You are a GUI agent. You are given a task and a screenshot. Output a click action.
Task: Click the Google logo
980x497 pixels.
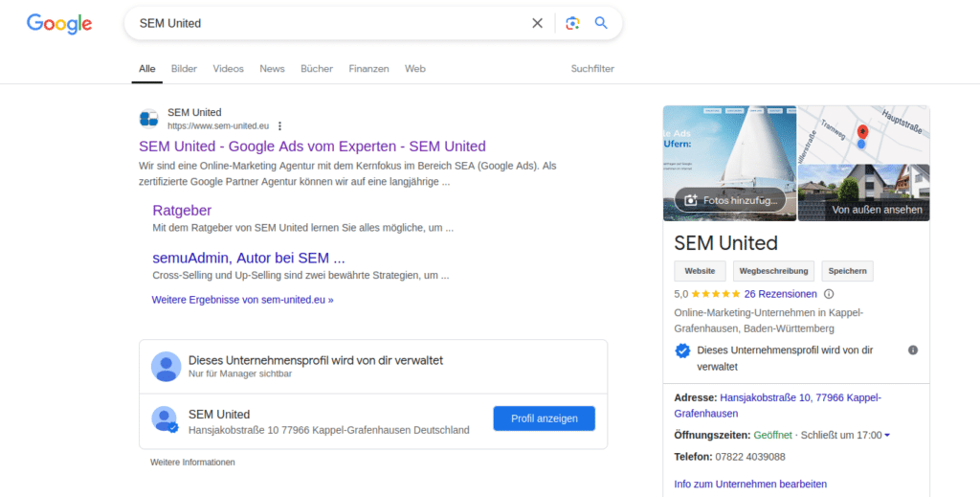[x=59, y=24]
